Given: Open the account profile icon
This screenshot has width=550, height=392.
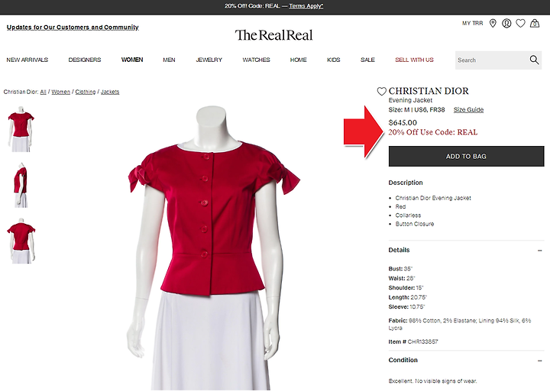Looking at the screenshot, I should coord(506,24).
